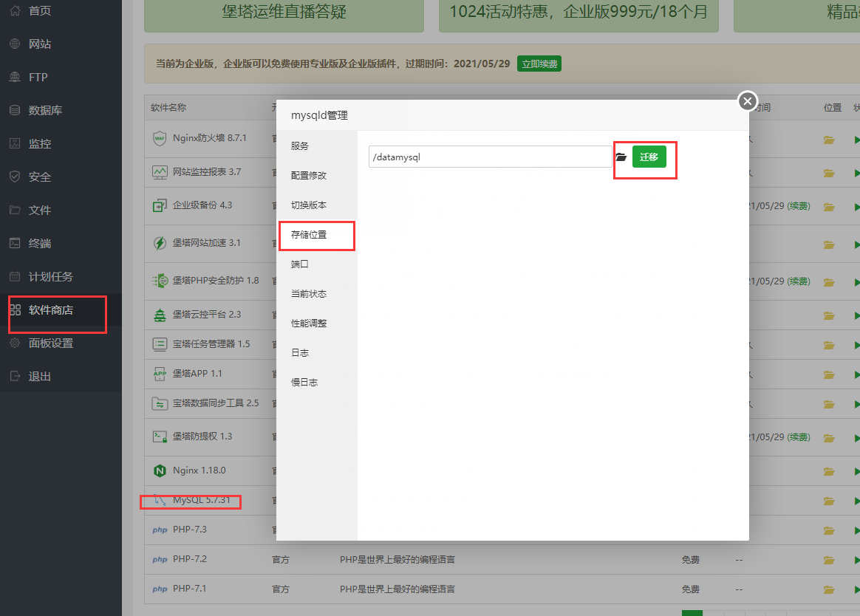Click the 官方 developer cell for PHP-7.2
Viewport: 860px width, 616px height.
click(281, 560)
